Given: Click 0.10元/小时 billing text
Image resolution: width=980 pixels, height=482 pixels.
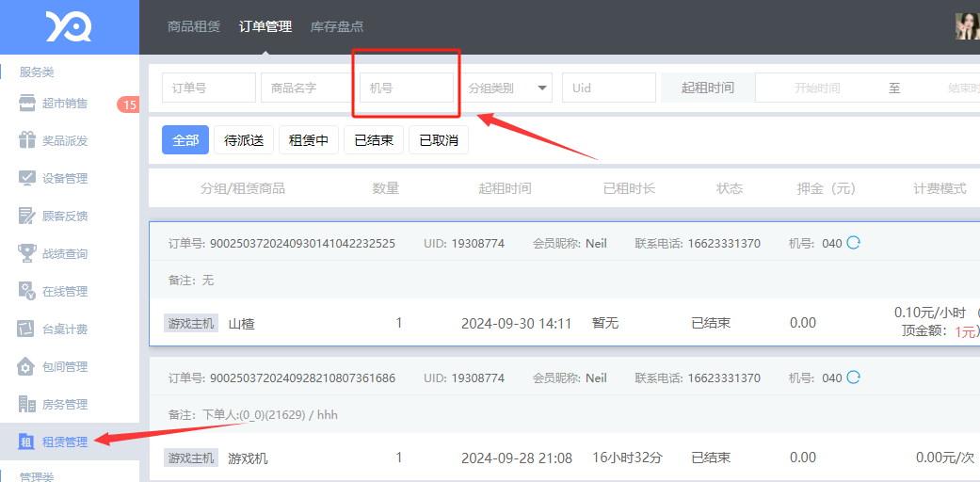Looking at the screenshot, I should click(931, 313).
